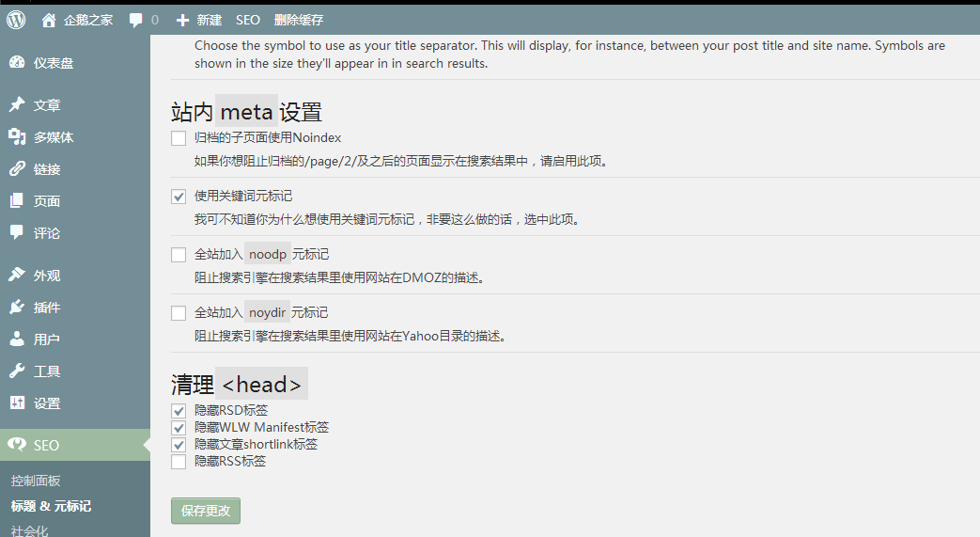Enable 全站加入 noodp 元标记 checkbox

[179, 255]
